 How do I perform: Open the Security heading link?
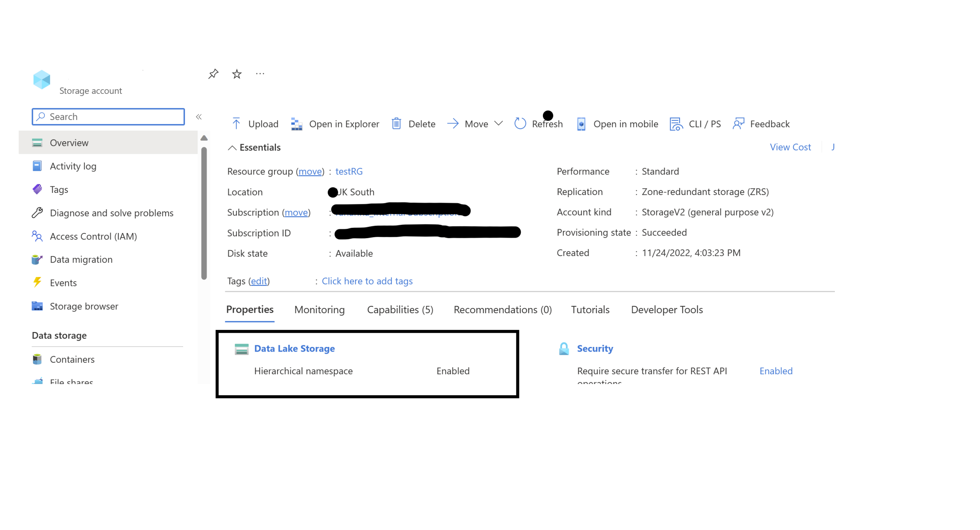[x=595, y=348]
